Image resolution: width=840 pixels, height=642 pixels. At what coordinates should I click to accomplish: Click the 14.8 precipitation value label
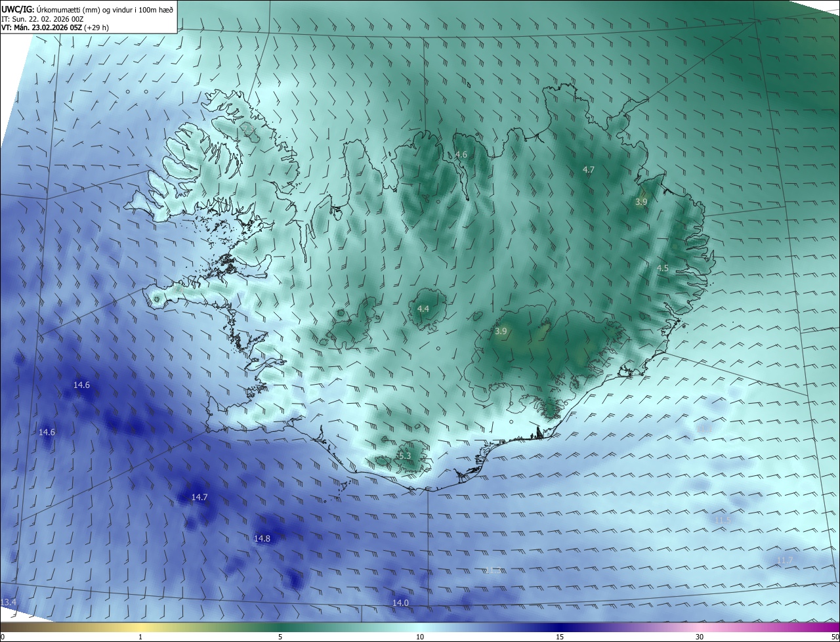tap(262, 539)
